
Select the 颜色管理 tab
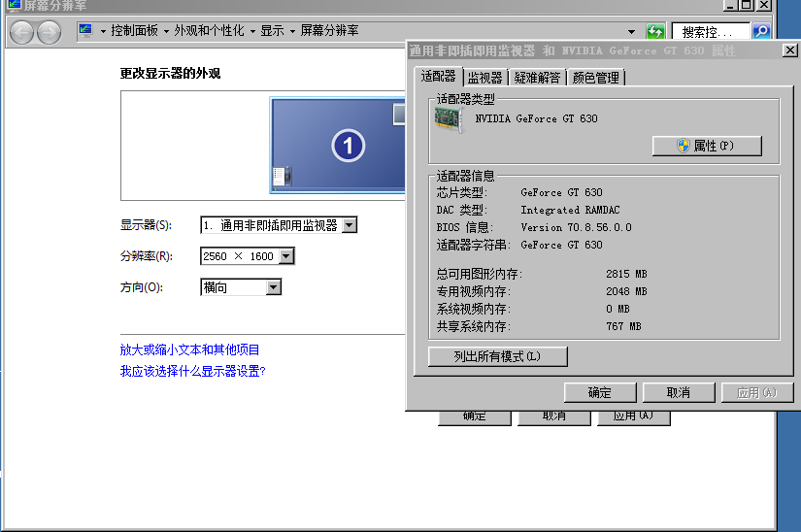click(595, 78)
